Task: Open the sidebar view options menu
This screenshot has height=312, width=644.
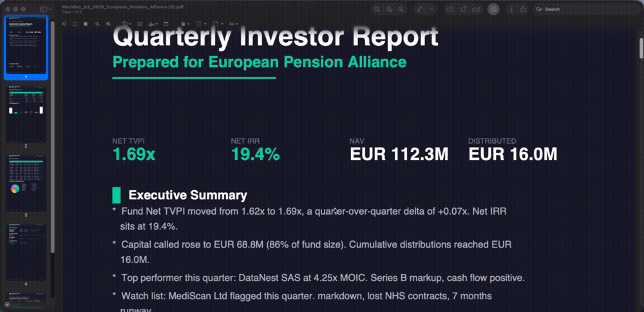Action: pyautogui.click(x=45, y=9)
